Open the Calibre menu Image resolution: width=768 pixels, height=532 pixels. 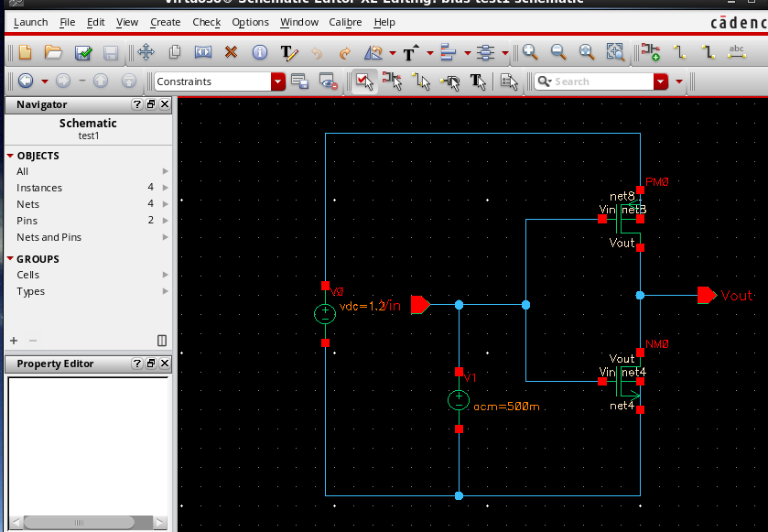point(345,22)
